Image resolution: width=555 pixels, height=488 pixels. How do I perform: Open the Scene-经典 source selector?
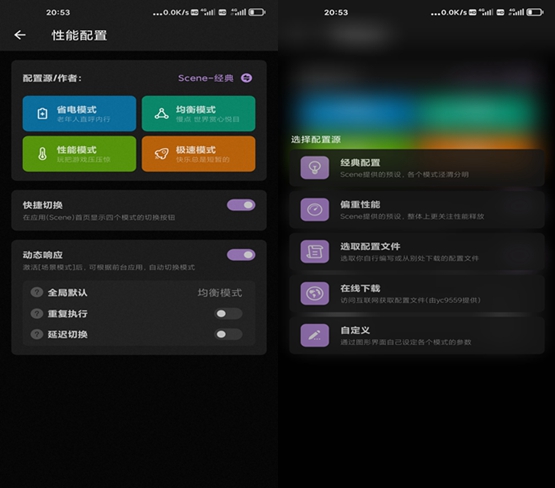pyautogui.click(x=206, y=78)
